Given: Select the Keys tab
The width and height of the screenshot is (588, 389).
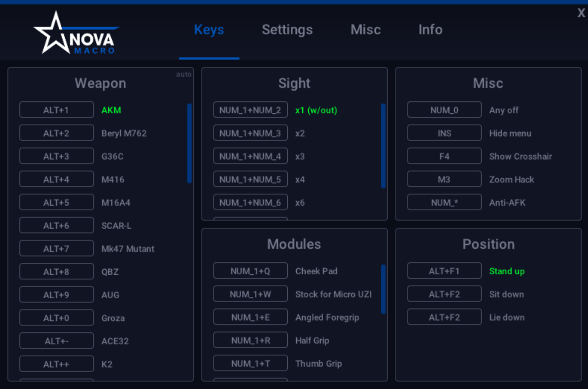Looking at the screenshot, I should point(209,30).
